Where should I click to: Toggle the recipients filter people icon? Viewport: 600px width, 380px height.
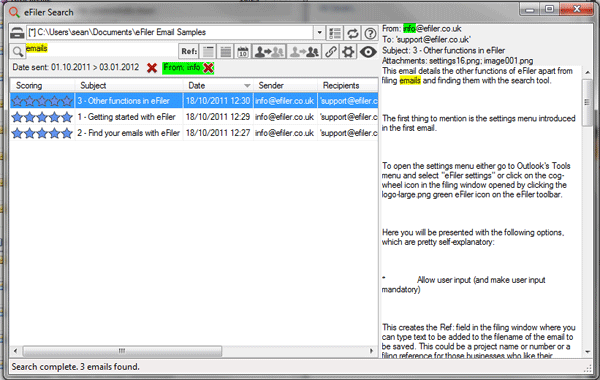[304, 51]
